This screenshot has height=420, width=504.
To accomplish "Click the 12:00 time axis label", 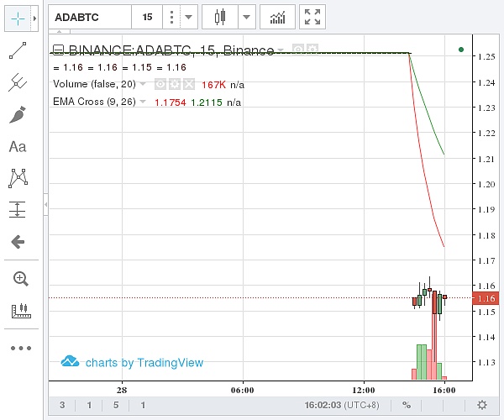I will click(x=364, y=390).
